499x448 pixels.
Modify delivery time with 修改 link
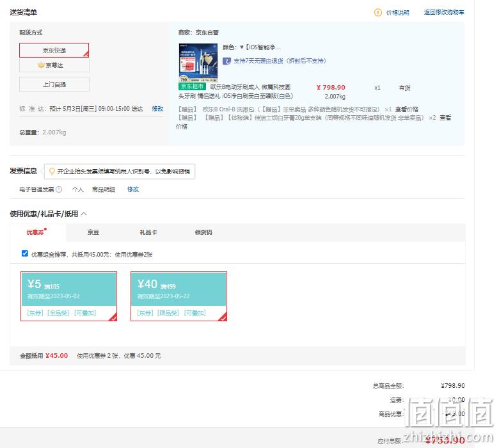pos(157,109)
